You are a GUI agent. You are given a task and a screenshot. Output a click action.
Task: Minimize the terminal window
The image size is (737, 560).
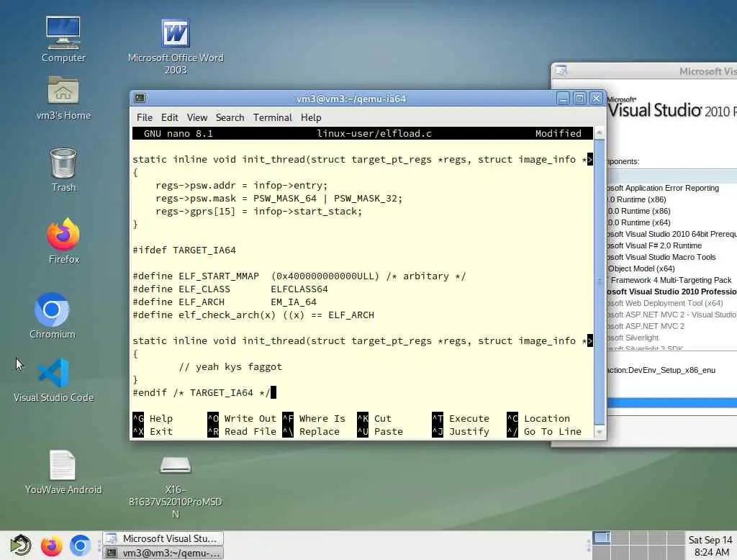pos(563,99)
